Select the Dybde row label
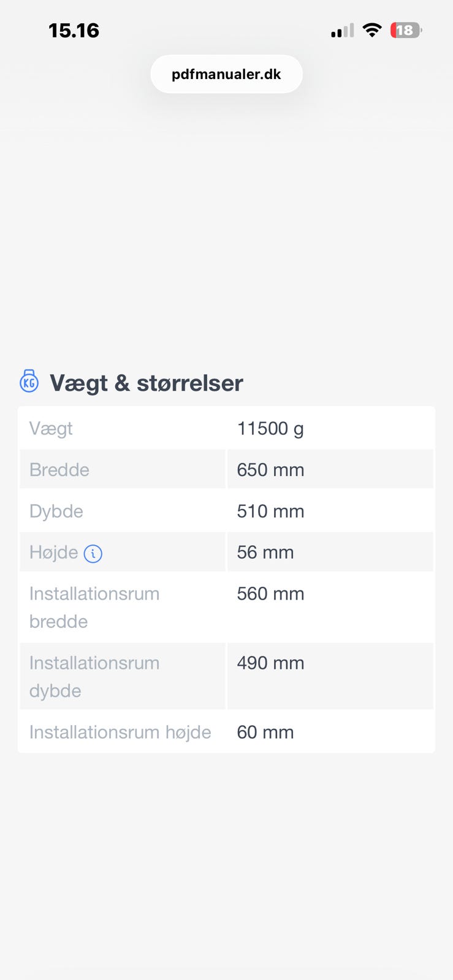 click(56, 511)
